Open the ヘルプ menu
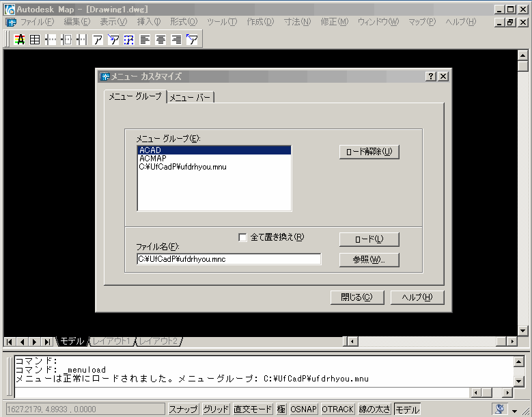Image resolution: width=532 pixels, height=417 pixels. point(461,22)
